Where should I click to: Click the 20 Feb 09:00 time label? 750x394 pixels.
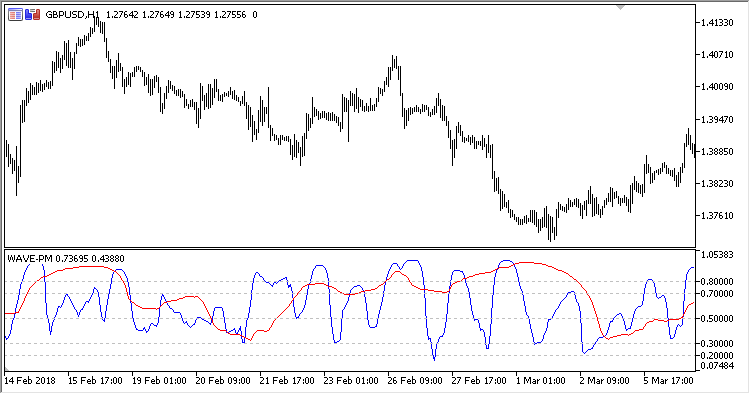pos(223,381)
